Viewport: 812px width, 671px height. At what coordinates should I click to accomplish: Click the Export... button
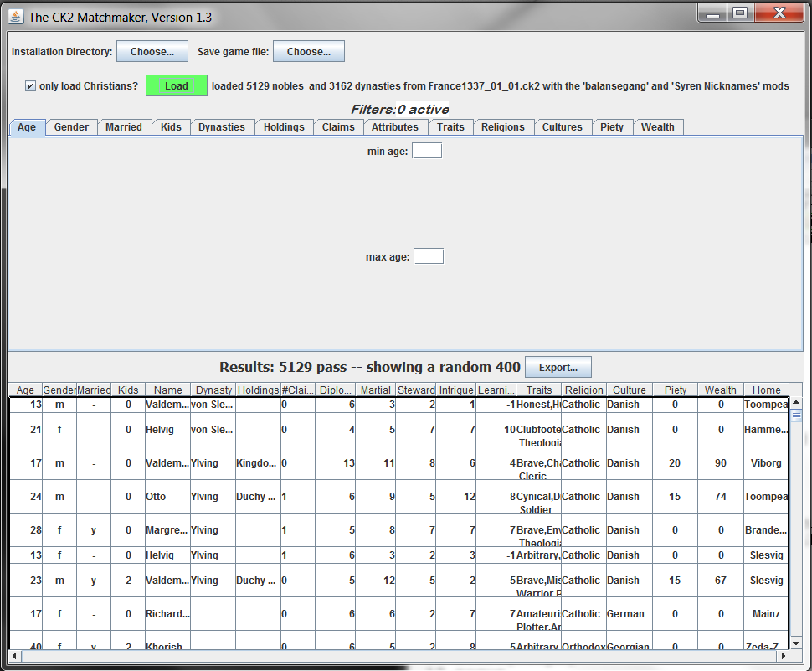(x=558, y=367)
